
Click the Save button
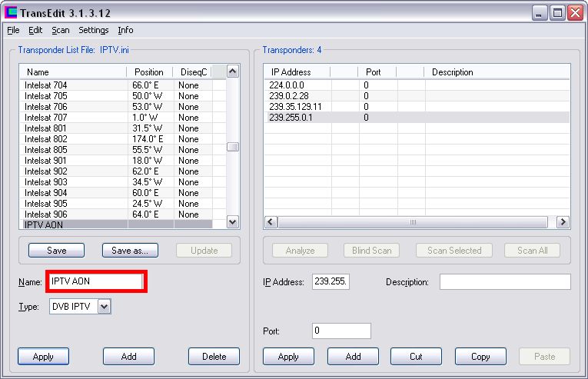click(57, 251)
